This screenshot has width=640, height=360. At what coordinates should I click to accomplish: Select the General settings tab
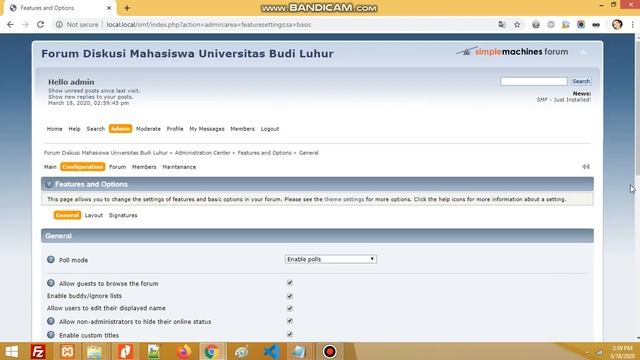point(67,216)
